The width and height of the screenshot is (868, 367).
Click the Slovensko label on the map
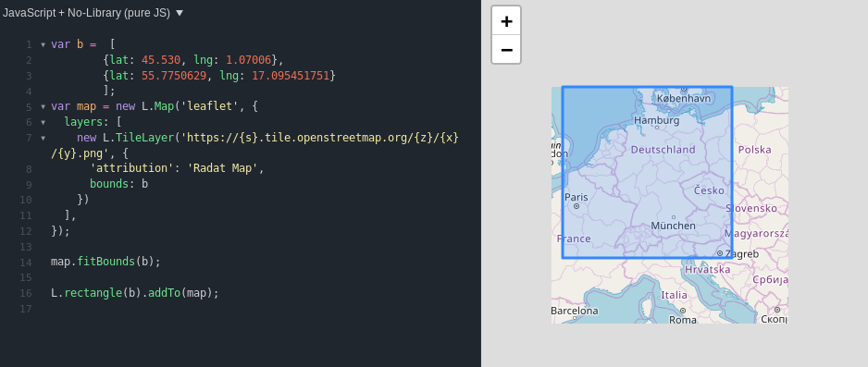(x=751, y=208)
